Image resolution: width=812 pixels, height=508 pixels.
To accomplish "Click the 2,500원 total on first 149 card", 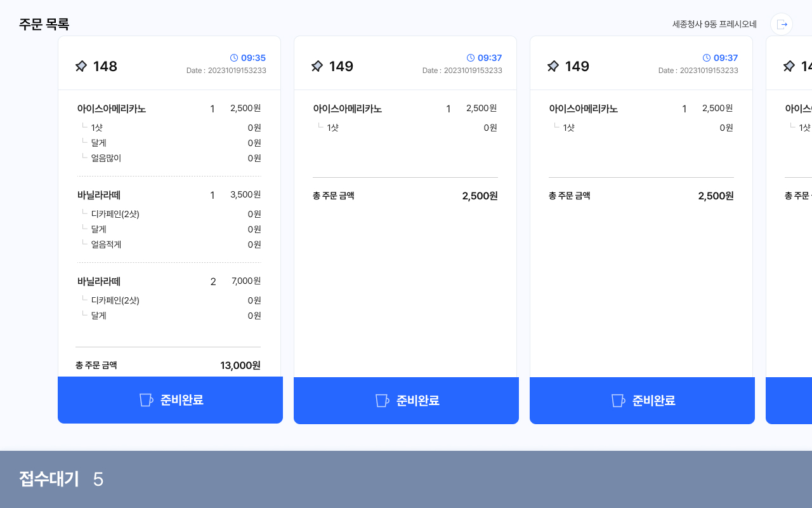I will pyautogui.click(x=480, y=196).
